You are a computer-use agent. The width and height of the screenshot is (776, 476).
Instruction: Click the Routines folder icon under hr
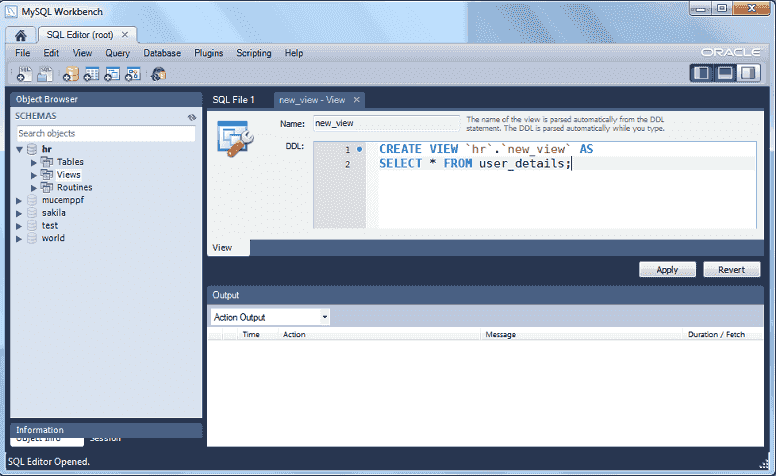click(47, 188)
